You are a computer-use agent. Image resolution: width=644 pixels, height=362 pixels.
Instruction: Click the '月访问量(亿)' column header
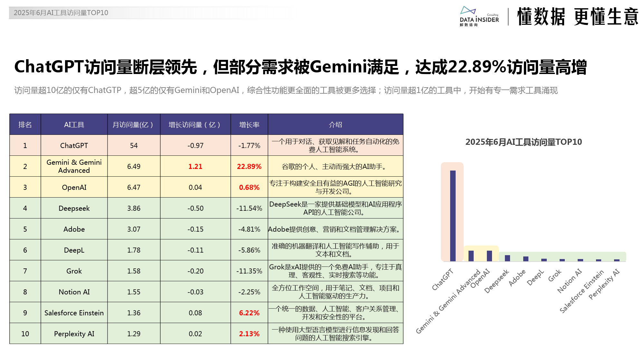click(x=134, y=125)
